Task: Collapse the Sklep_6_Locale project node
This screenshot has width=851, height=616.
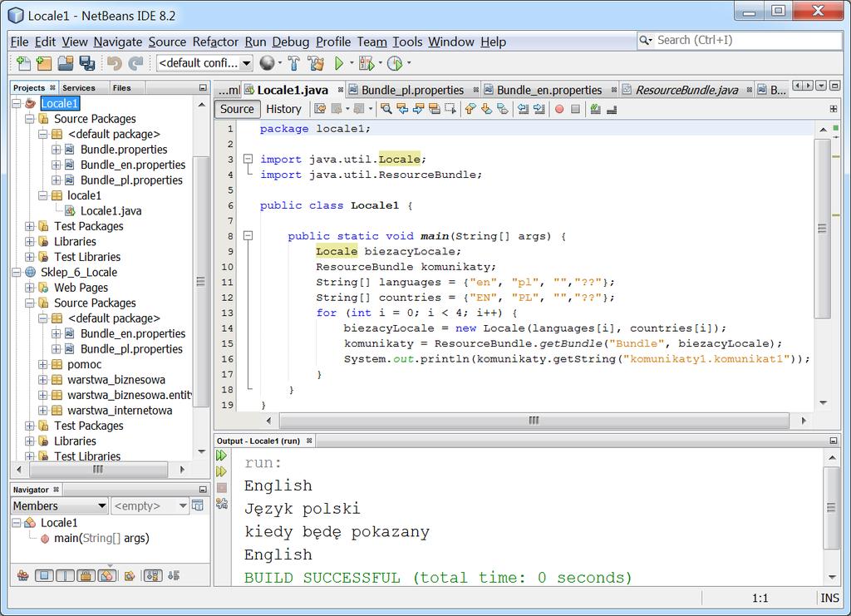Action: coord(17,272)
